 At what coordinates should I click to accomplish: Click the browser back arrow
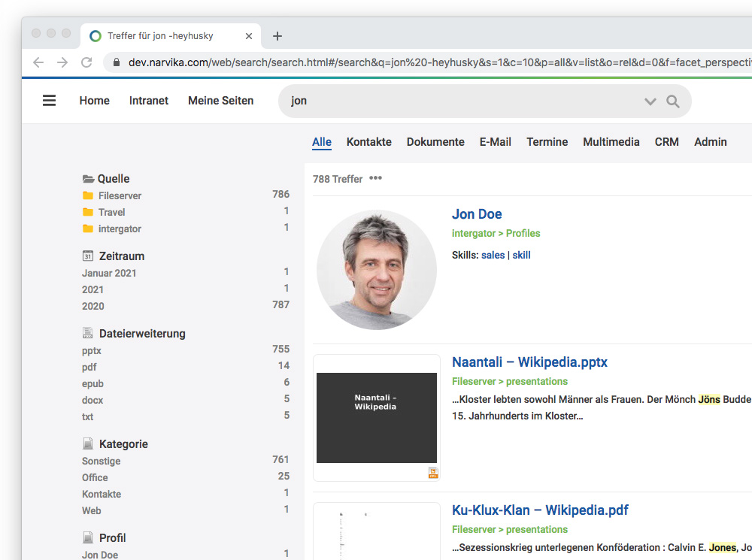pos(38,62)
